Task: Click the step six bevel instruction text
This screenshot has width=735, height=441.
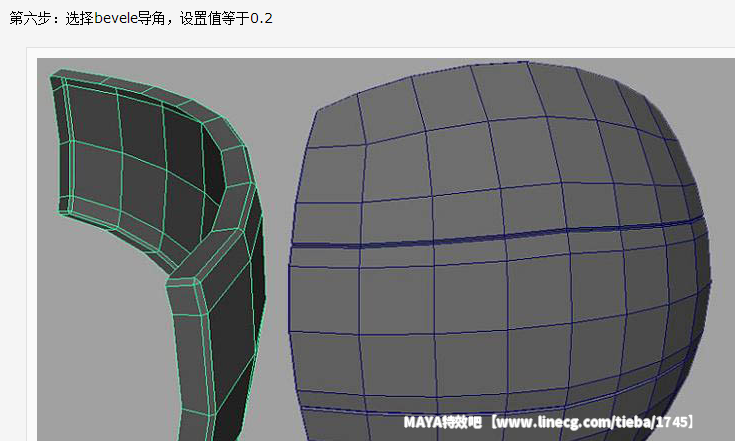Action: click(141, 18)
